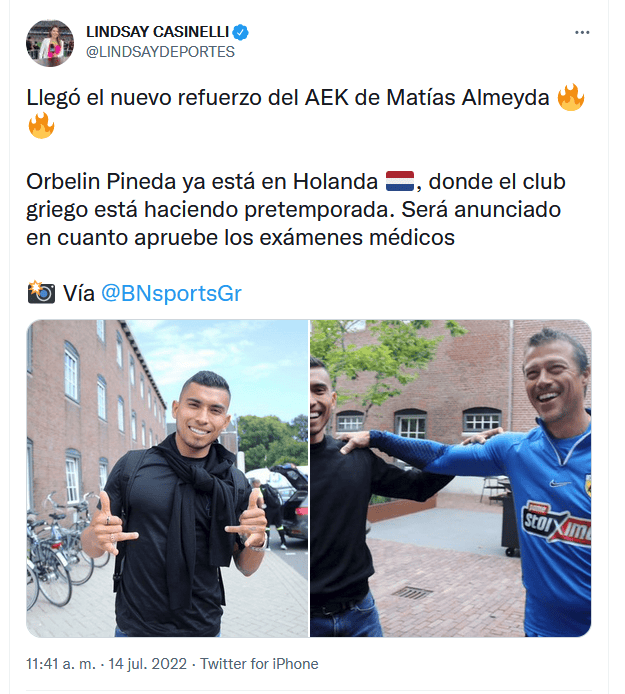Open the @LINDSAYDEPORTES handle

(160, 52)
